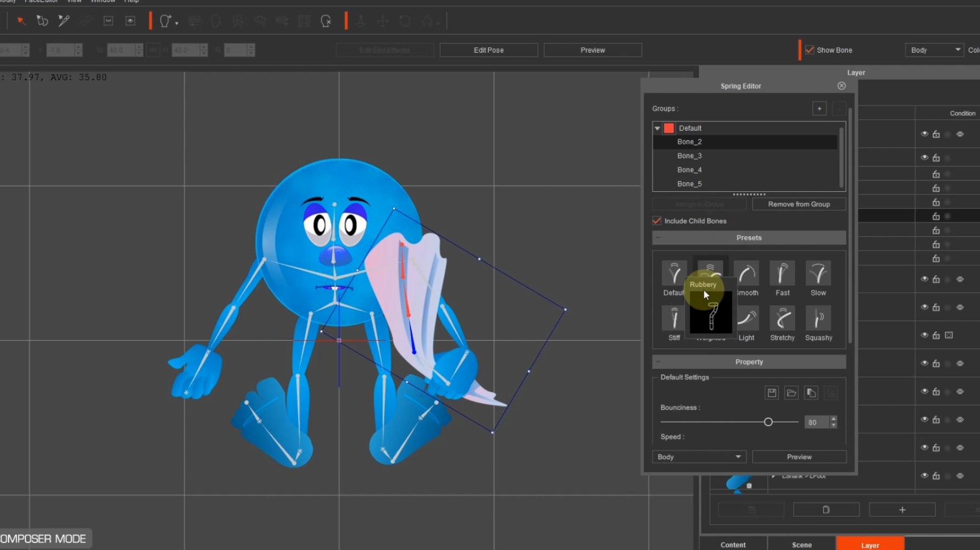Viewport: 980px width, 550px height.
Task: Select the add bone pen tool
Action: [64, 21]
